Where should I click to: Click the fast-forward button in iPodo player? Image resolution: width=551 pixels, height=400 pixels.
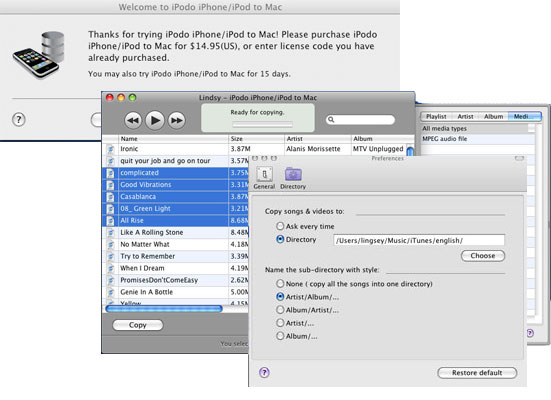(176, 121)
